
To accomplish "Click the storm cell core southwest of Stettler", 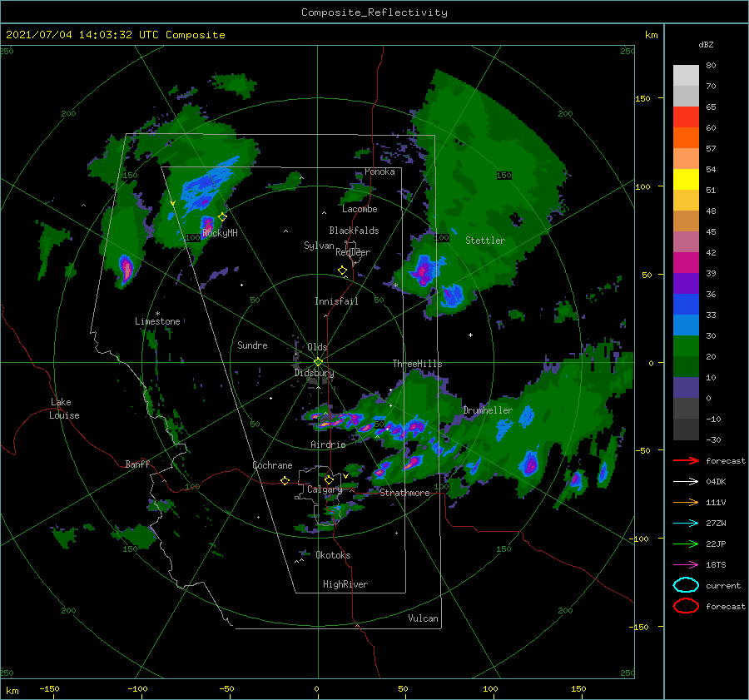I will point(424,271).
